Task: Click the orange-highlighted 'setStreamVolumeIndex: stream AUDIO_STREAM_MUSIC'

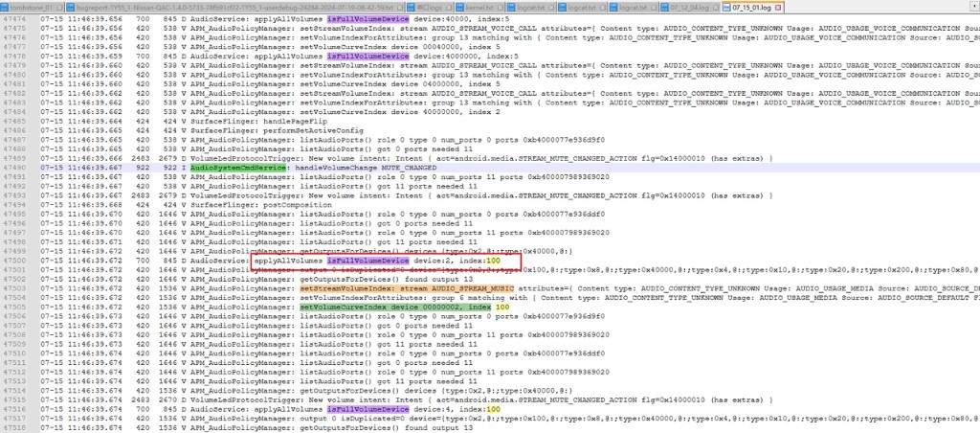Action: pos(407,288)
